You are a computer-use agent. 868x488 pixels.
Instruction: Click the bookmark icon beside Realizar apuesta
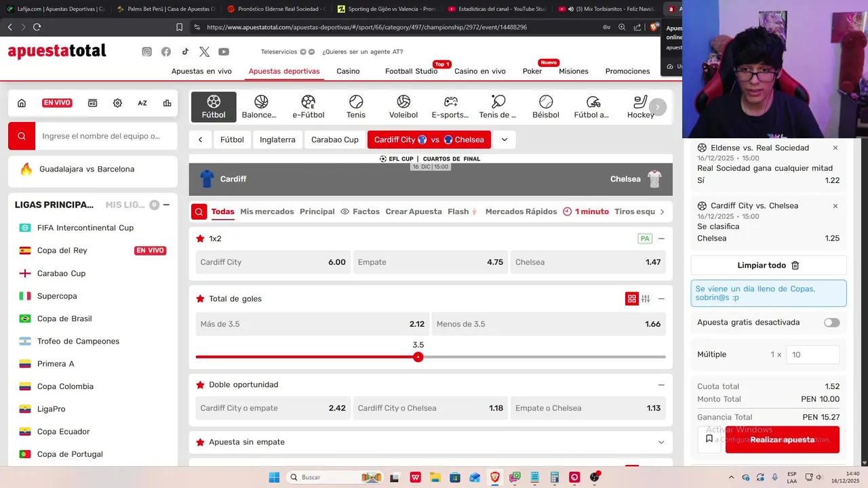click(709, 439)
